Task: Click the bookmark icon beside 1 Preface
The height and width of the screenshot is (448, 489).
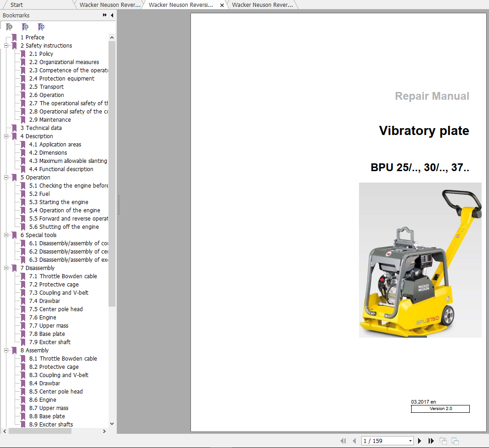Action: (14, 38)
